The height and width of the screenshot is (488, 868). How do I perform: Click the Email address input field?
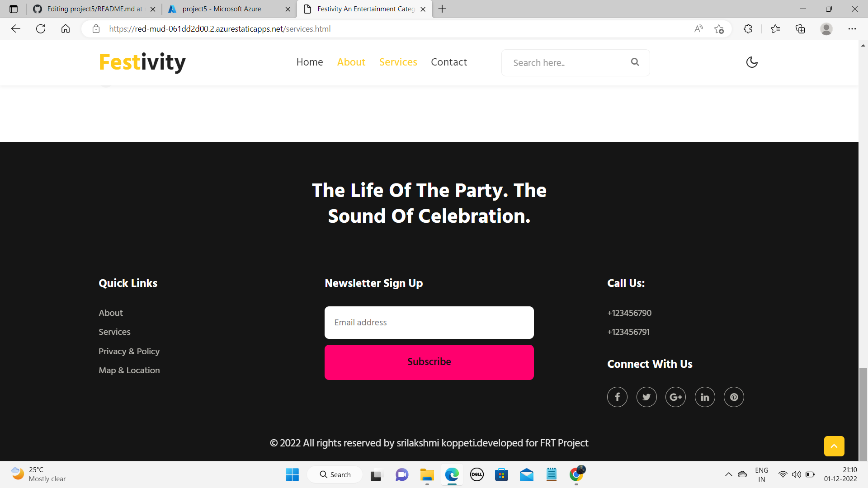point(429,323)
